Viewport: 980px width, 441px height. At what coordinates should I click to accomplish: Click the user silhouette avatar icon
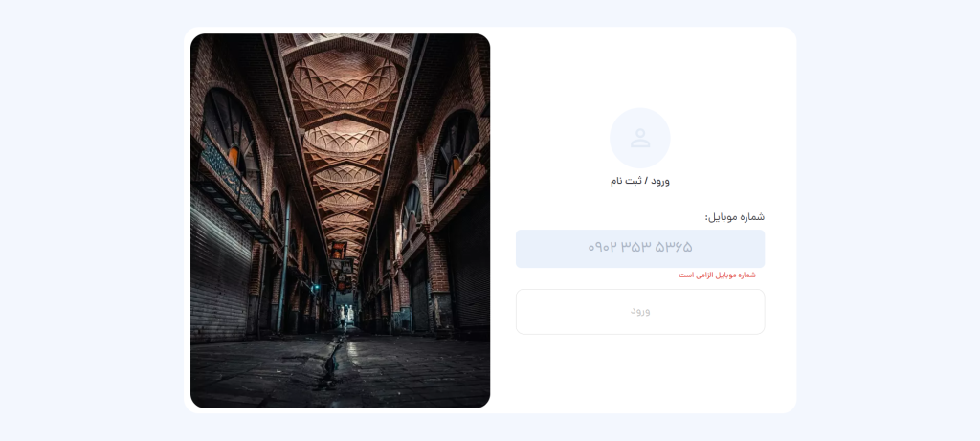pyautogui.click(x=640, y=138)
